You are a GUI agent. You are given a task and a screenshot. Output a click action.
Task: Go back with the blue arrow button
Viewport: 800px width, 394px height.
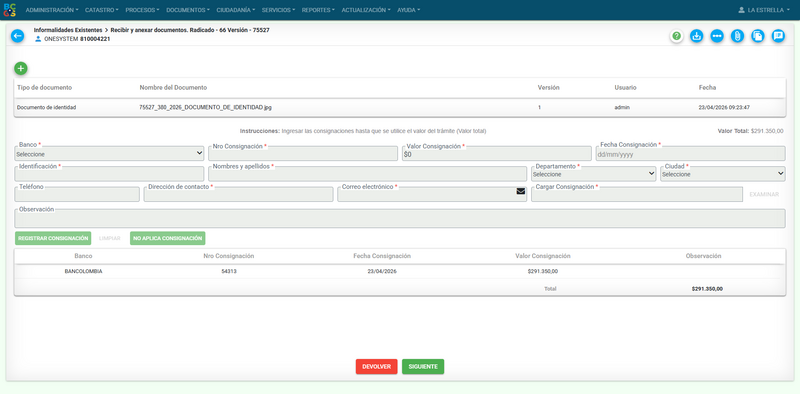18,36
